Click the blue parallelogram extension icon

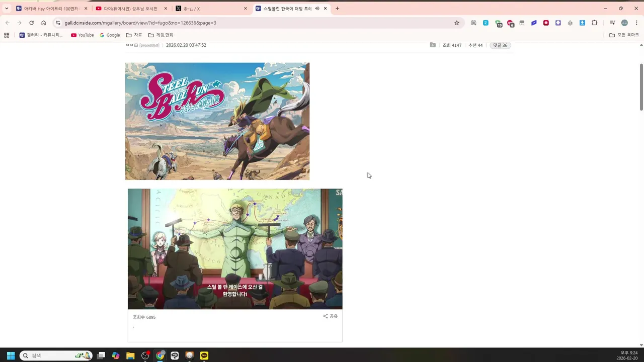point(534,23)
